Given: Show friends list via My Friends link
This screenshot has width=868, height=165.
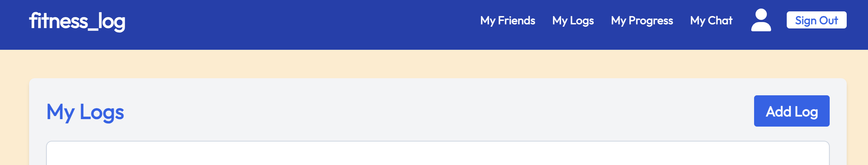Looking at the screenshot, I should pyautogui.click(x=507, y=21).
